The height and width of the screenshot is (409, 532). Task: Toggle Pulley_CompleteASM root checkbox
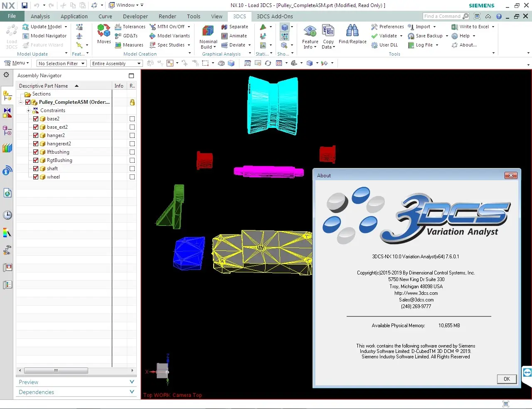coord(28,102)
